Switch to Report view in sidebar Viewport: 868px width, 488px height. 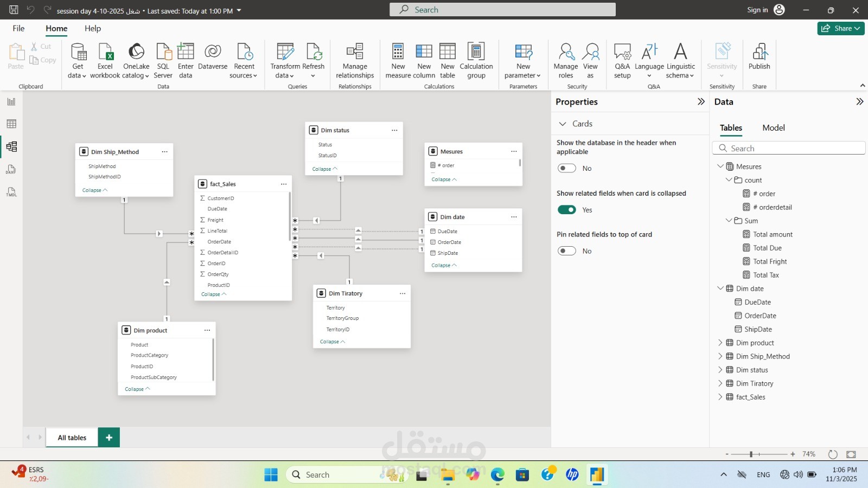11,101
